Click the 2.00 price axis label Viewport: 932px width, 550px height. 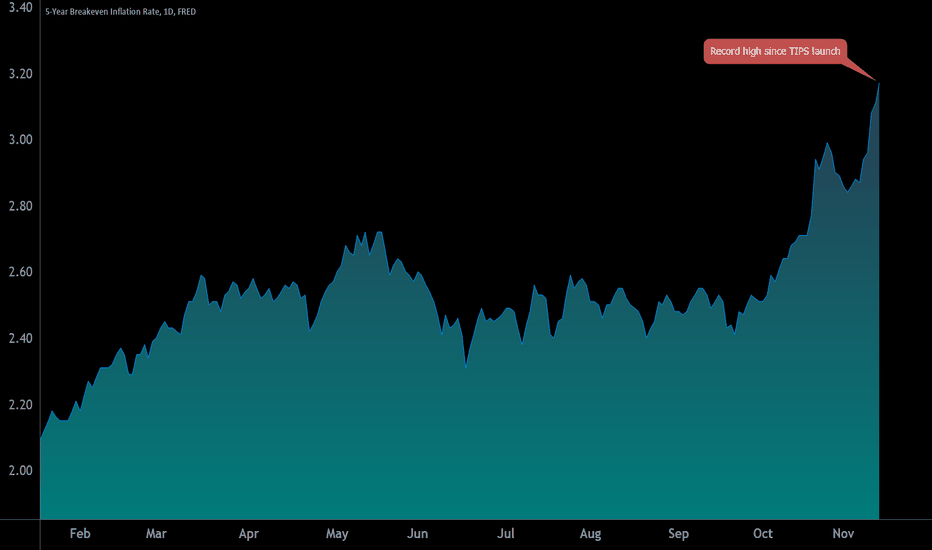pyautogui.click(x=21, y=470)
